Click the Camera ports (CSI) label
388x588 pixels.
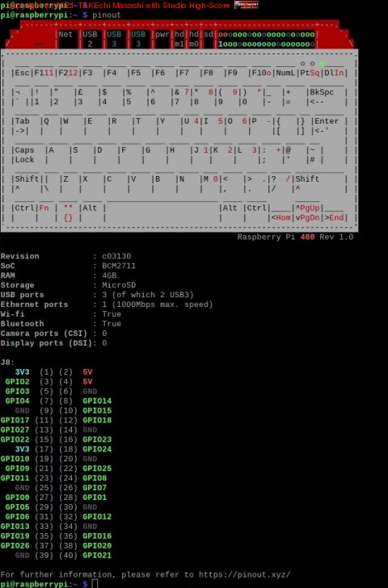click(44, 334)
